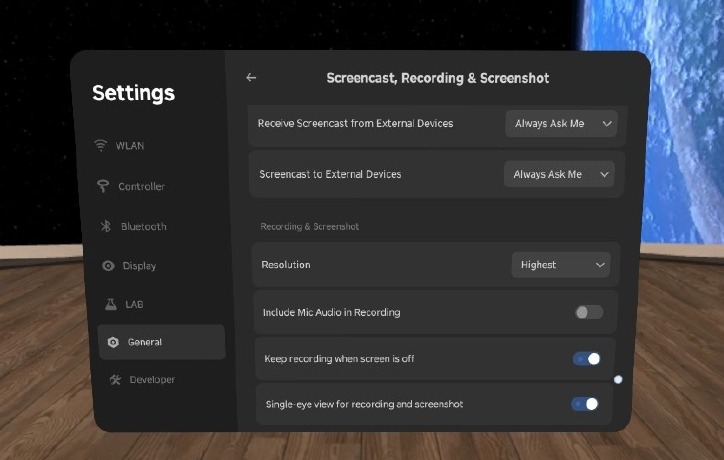Image resolution: width=724 pixels, height=460 pixels.
Task: Open Receive Screencast from External Devices dropdown
Action: 561,124
